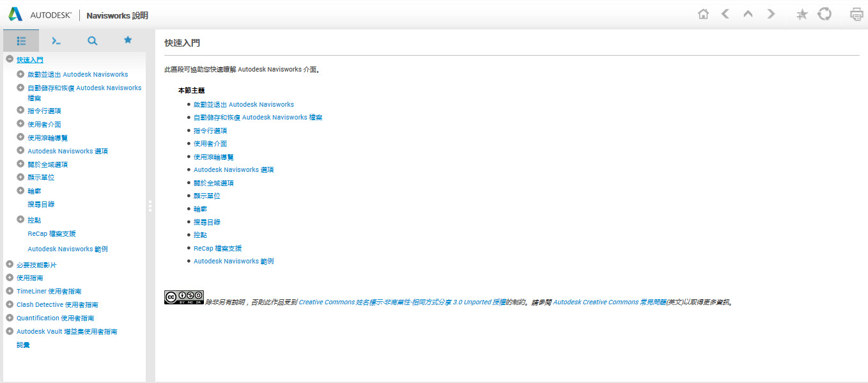868x383 pixels.
Task: Expand 啟動並退出 Autodesk Navisworks node
Action: [20, 74]
